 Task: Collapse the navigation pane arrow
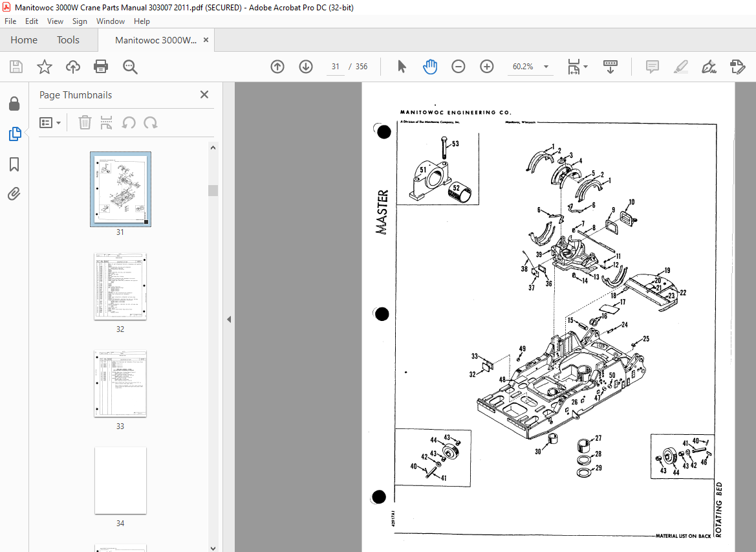point(229,320)
